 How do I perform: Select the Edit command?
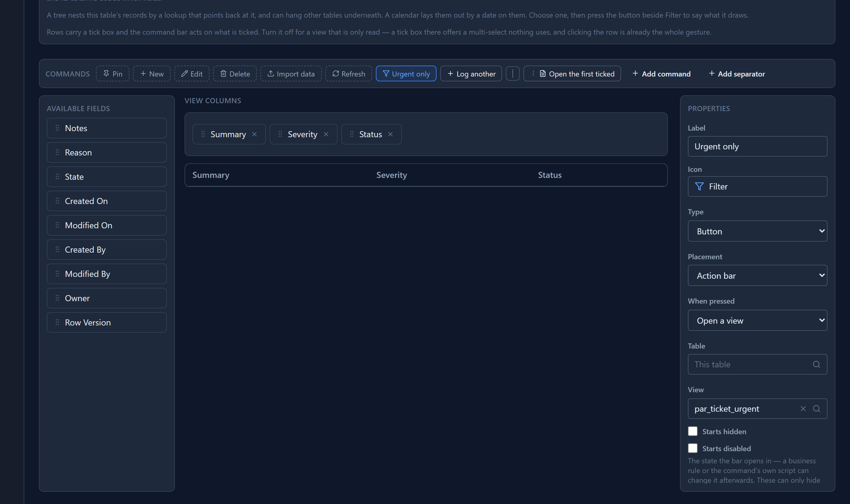click(x=192, y=74)
